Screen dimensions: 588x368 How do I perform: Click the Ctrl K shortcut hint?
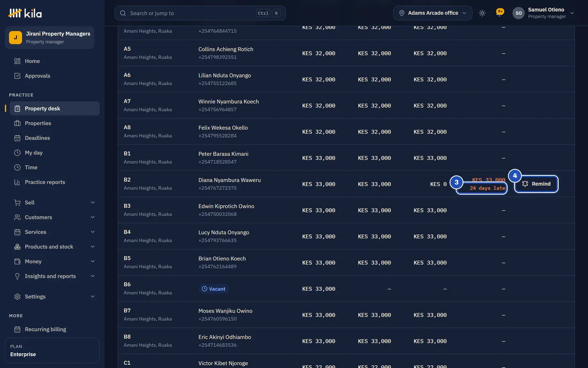tap(268, 13)
